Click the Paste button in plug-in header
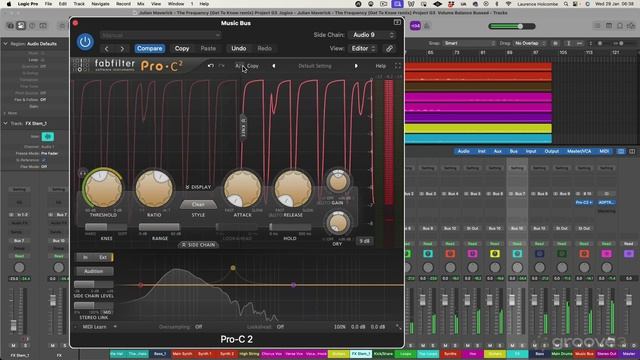The width and height of the screenshot is (640, 360). pyautogui.click(x=208, y=49)
